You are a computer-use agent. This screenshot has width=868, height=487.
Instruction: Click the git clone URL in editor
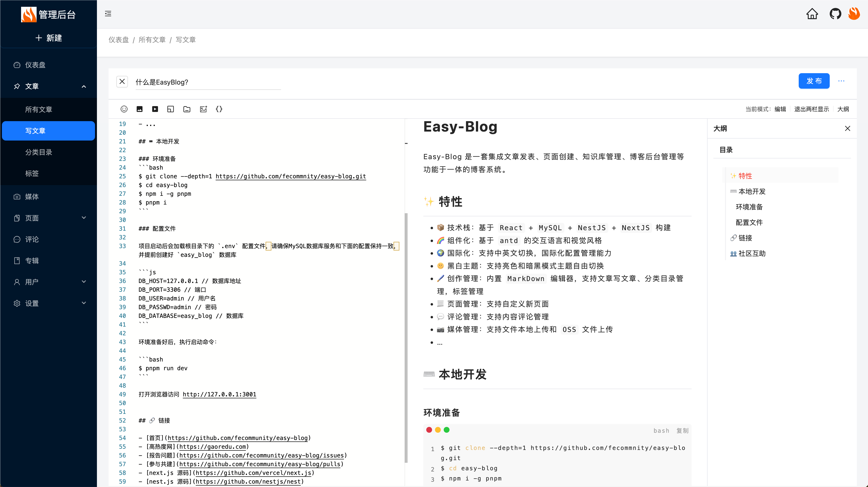(291, 176)
